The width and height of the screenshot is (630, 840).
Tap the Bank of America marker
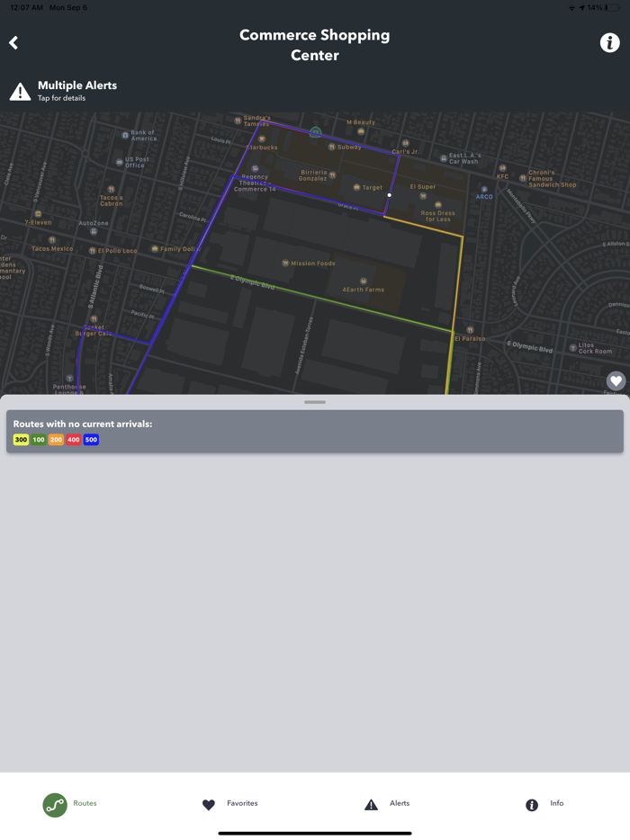(125, 135)
